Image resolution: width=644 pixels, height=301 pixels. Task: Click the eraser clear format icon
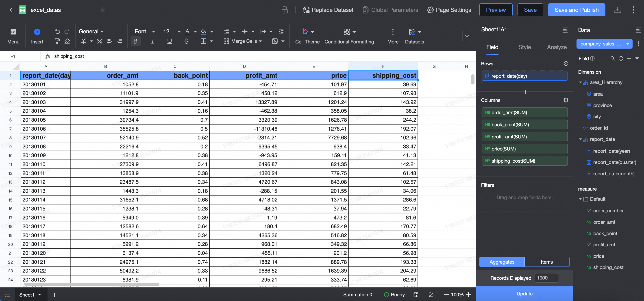click(67, 41)
